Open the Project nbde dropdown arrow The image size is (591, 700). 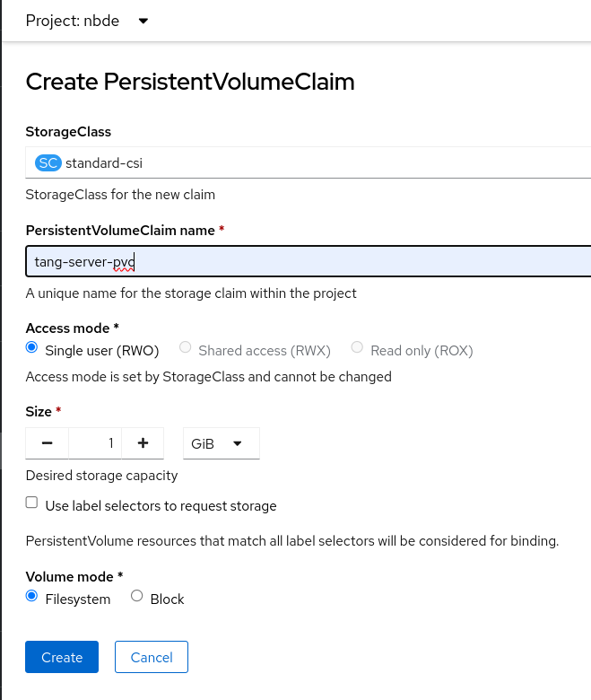point(143,22)
